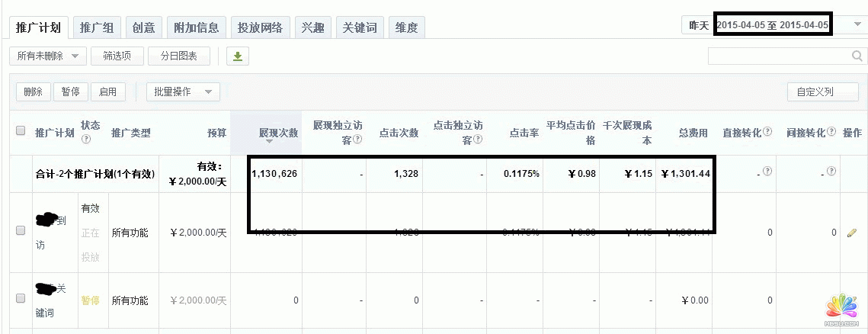Open the date range dropdown arrow
The height and width of the screenshot is (334, 868).
point(857,25)
